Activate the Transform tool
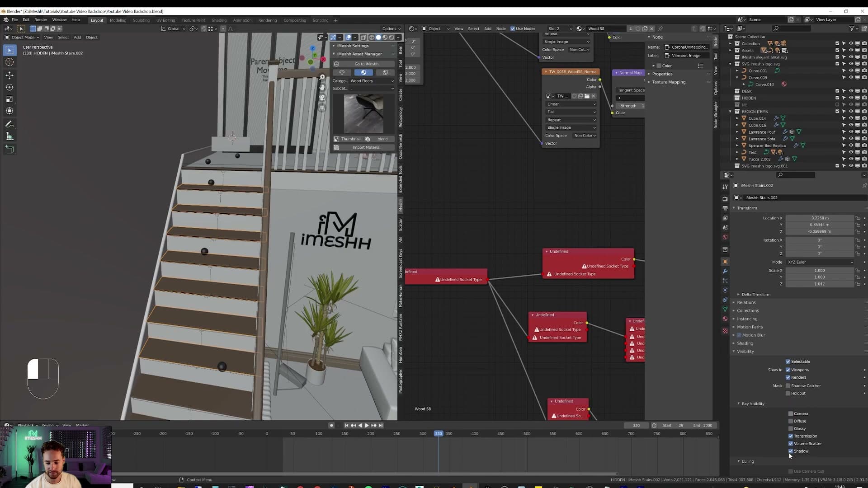Image resolution: width=868 pixels, height=488 pixels. (9, 111)
